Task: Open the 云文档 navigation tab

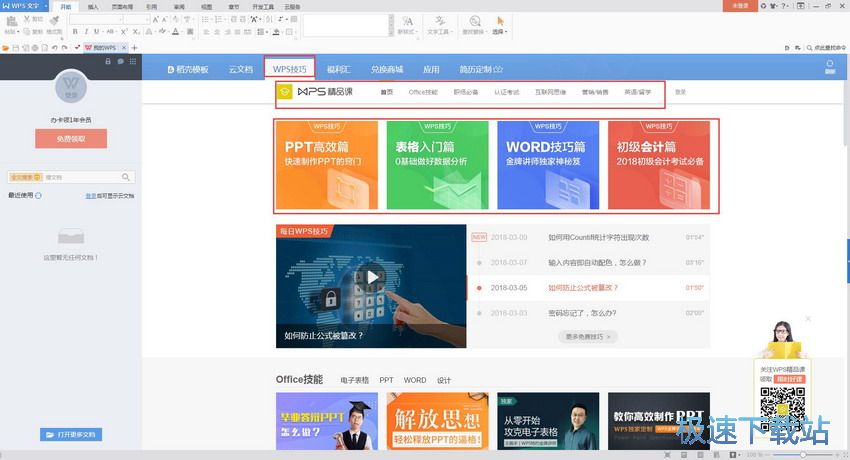Action: [x=241, y=69]
